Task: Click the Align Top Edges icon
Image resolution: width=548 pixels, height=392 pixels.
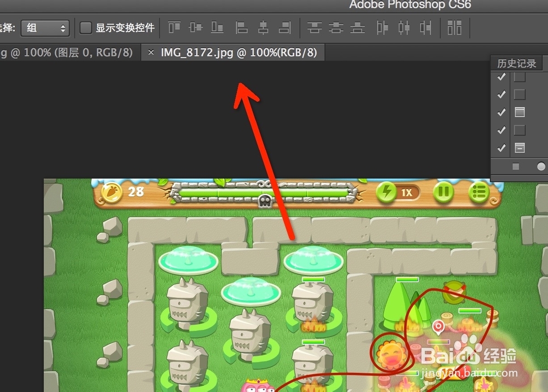Action: click(x=174, y=27)
